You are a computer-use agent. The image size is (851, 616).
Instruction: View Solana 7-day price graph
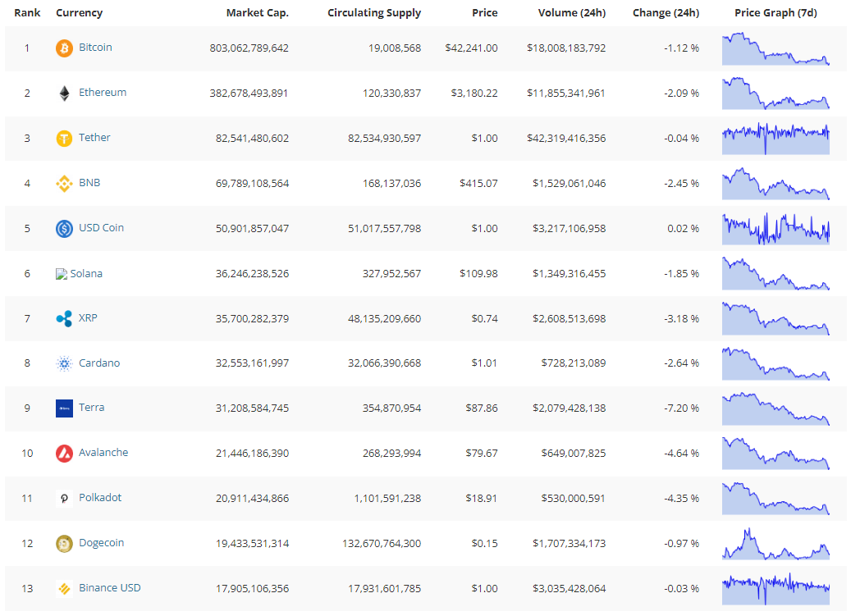coord(776,273)
